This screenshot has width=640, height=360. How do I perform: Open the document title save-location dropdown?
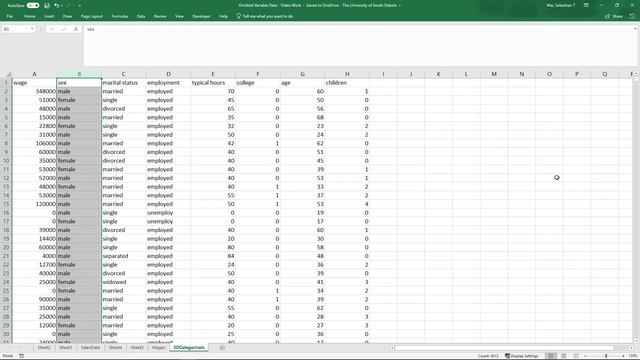point(400,5)
